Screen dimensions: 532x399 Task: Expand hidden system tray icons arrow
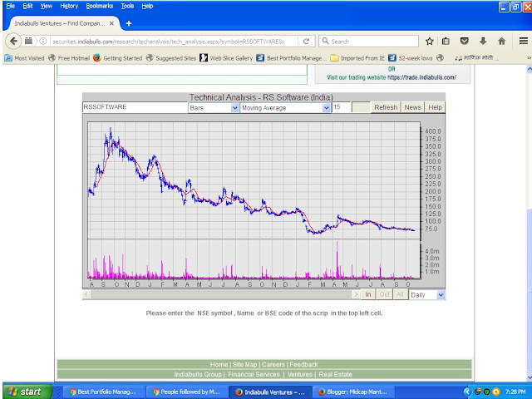coord(467,392)
